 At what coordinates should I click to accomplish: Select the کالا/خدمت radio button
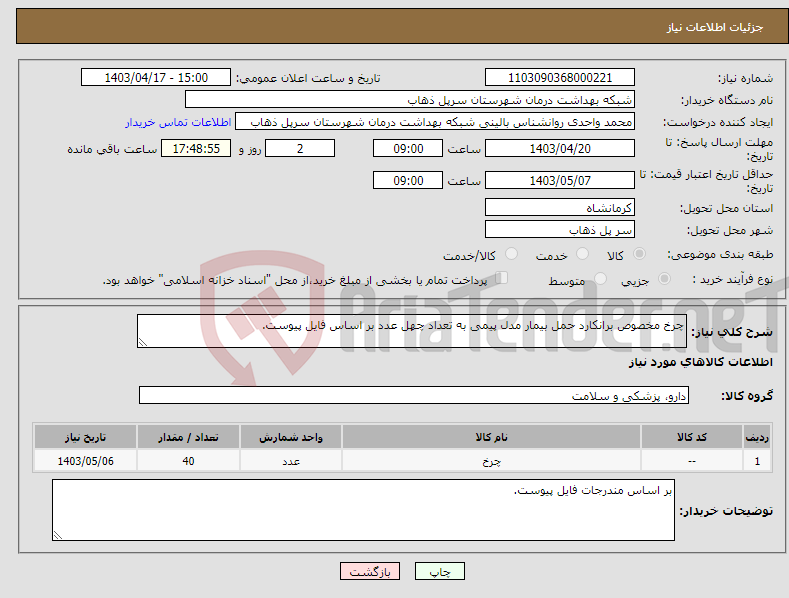pos(511,254)
